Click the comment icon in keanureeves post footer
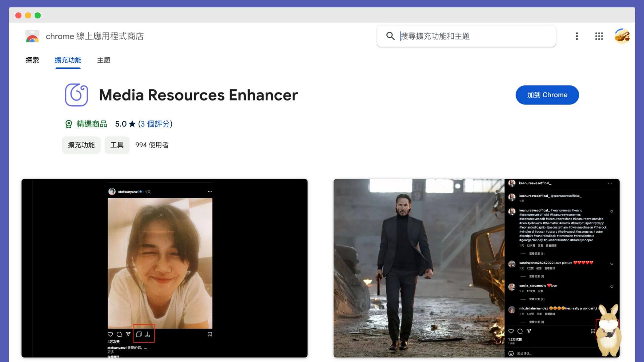Screen dimensions: 644x362 pyautogui.click(x=520, y=331)
